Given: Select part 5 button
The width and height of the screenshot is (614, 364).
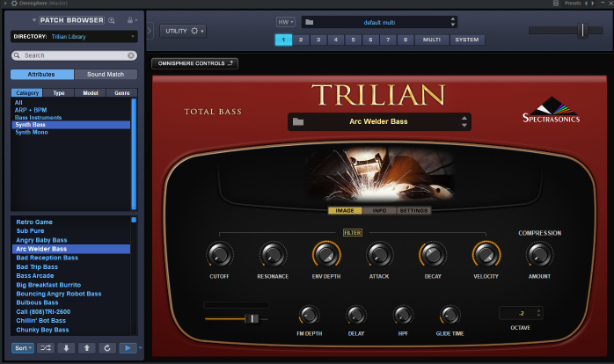Looking at the screenshot, I should [x=354, y=40].
